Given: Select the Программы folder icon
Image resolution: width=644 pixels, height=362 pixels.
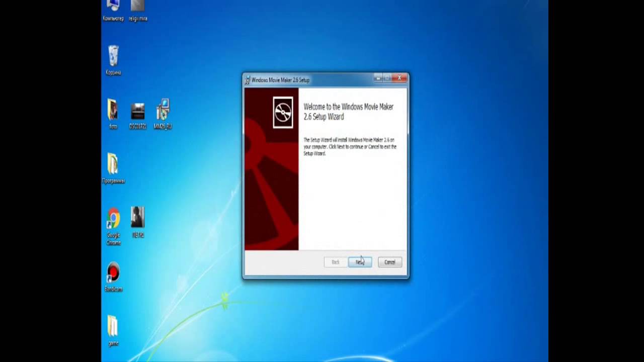Looking at the screenshot, I should 113,168.
